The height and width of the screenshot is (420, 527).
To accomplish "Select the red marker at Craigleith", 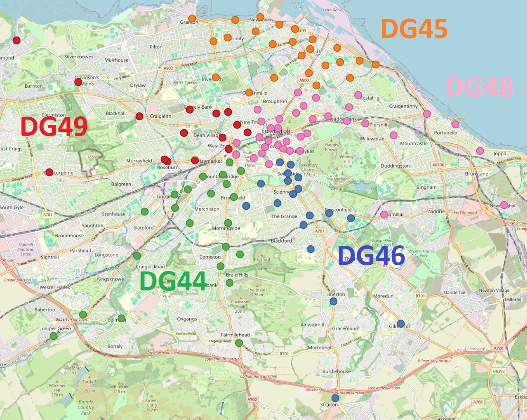I will pos(139,116).
